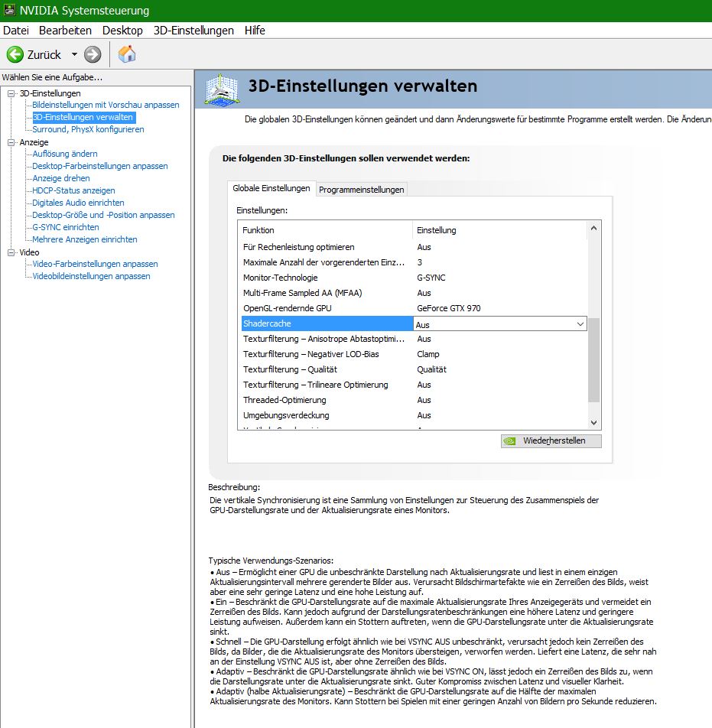
Task: Select the Multi-Frame Sampled AA (MFAA) row
Action: coord(414,293)
